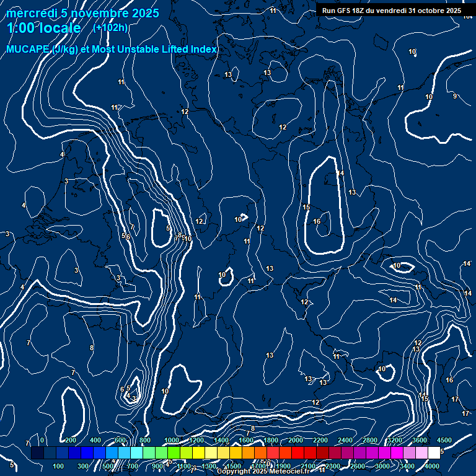Select the 1:00 locale time label
Viewport: 476px width, 476px height.
[x=43, y=29]
